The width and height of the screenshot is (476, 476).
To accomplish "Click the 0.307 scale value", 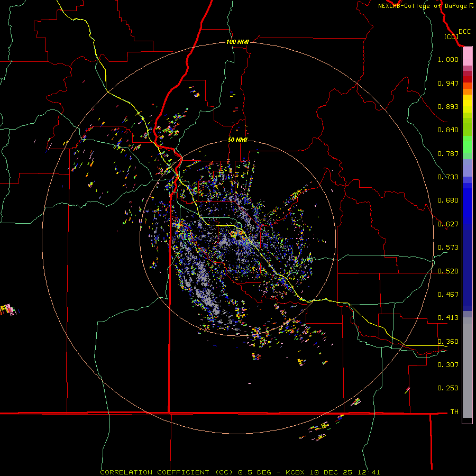I will coord(448,364).
